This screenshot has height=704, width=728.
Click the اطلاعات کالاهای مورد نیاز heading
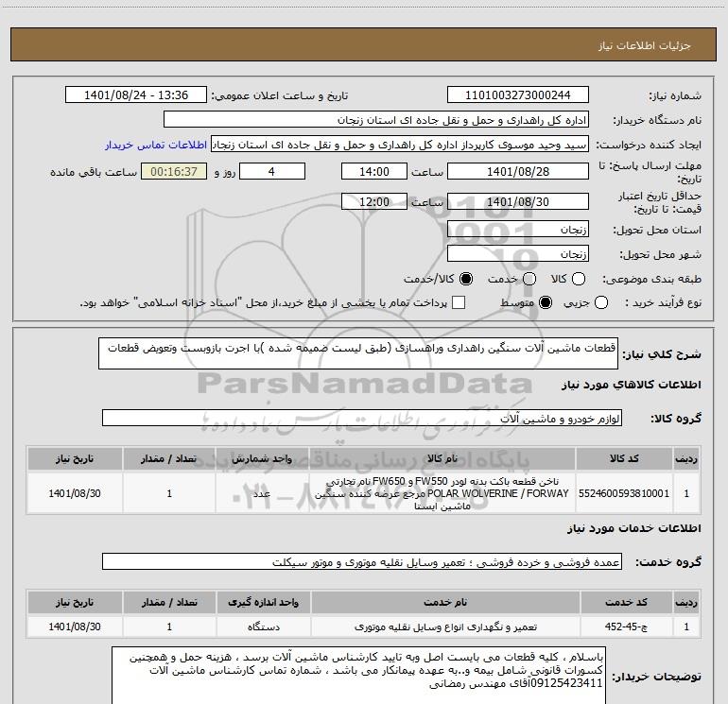pos(631,385)
